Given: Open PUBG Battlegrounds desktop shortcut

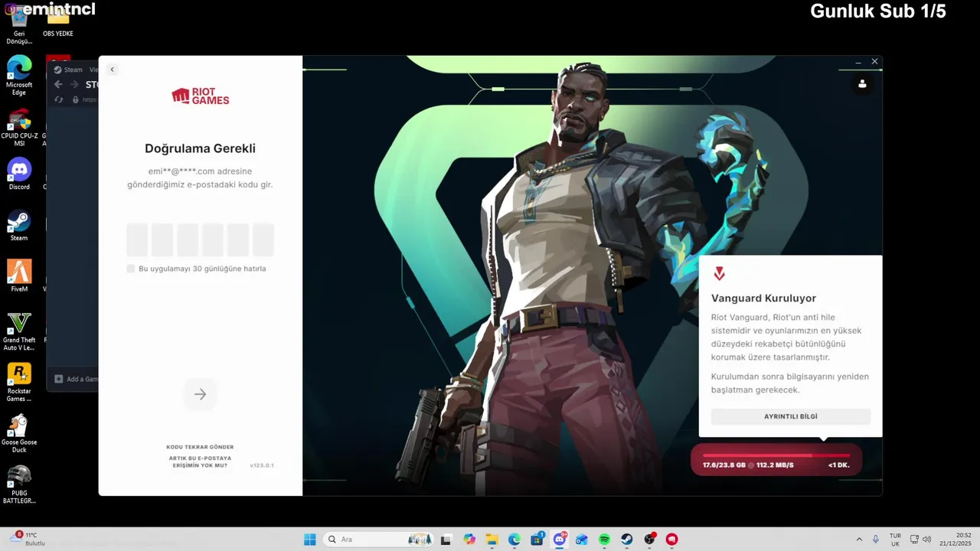Looking at the screenshot, I should coord(19,484).
